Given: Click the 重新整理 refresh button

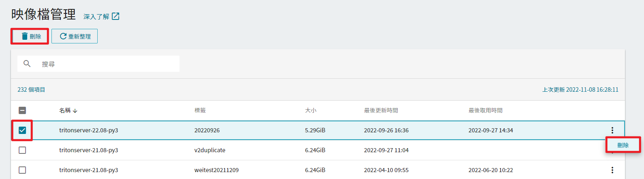Looking at the screenshot, I should [75, 36].
